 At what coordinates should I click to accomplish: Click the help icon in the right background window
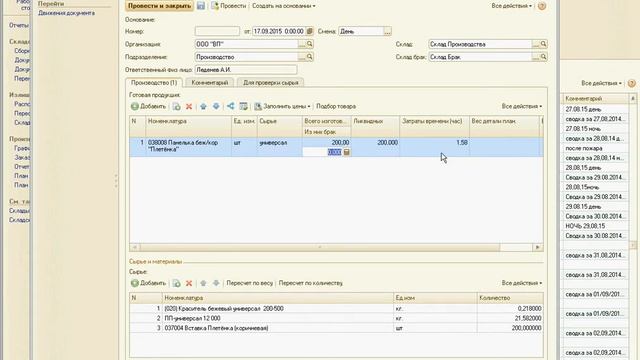click(x=631, y=83)
